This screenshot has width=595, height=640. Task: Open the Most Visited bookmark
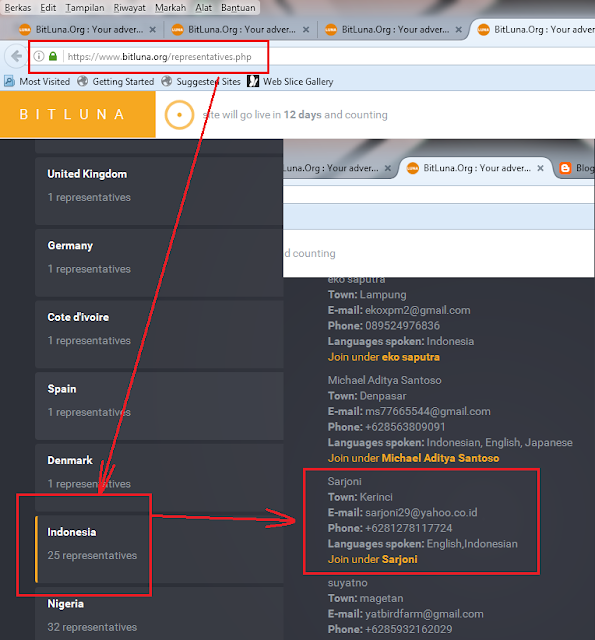tap(37, 82)
